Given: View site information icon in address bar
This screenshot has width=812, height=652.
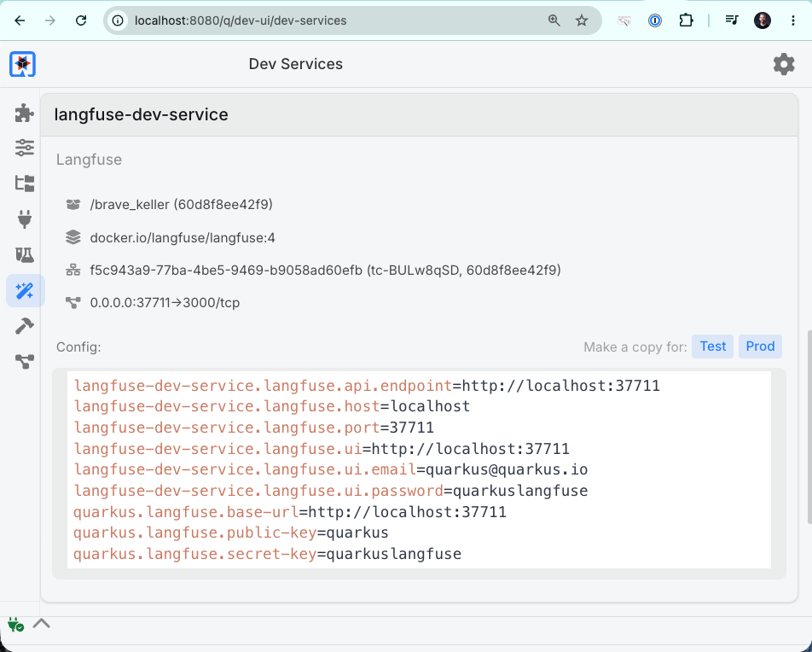Looking at the screenshot, I should [118, 20].
